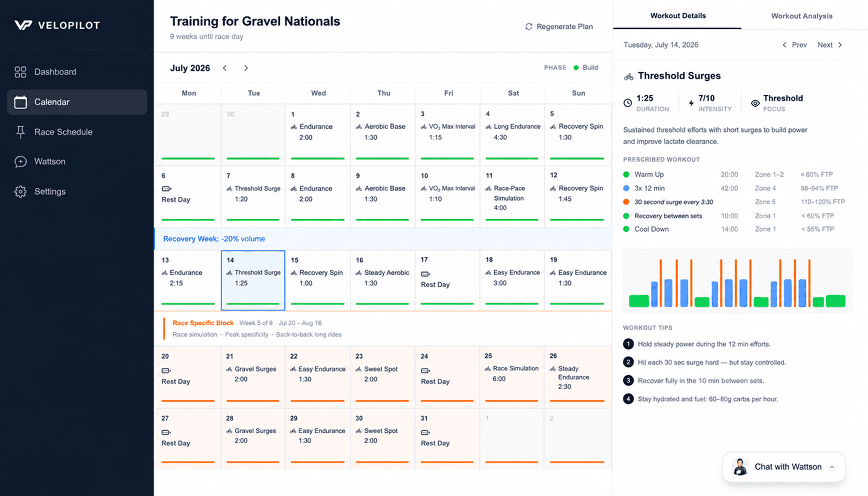Click the eye icon beside Threshold focus
This screenshot has width=868, height=496.
click(755, 103)
